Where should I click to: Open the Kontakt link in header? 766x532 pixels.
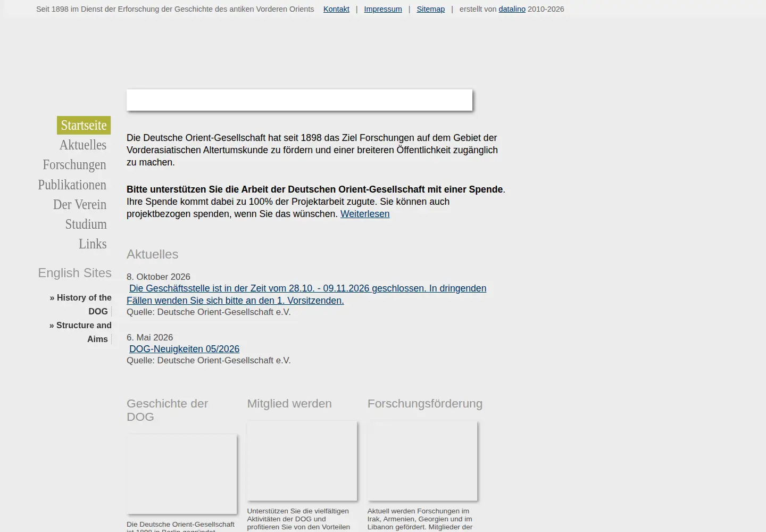click(x=336, y=9)
